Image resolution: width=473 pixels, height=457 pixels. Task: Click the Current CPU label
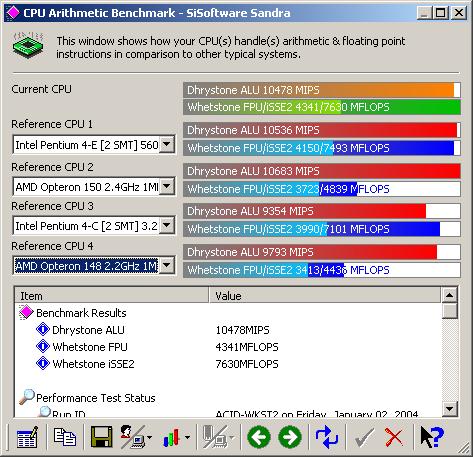(x=41, y=89)
